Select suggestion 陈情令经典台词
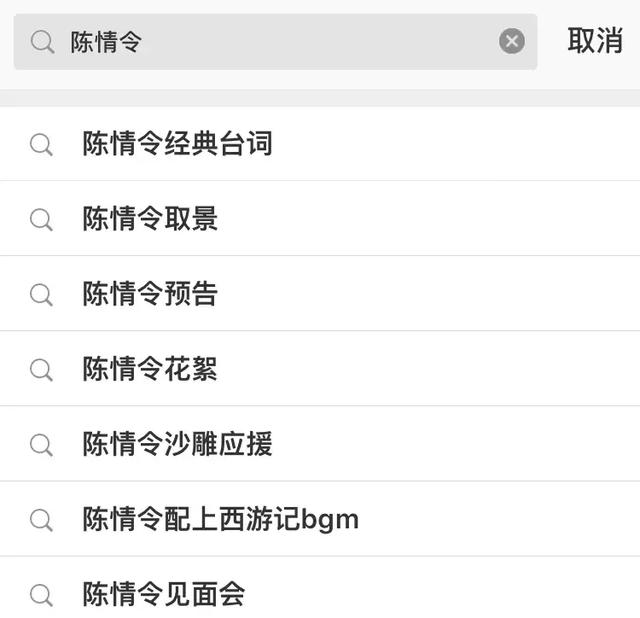 (177, 144)
